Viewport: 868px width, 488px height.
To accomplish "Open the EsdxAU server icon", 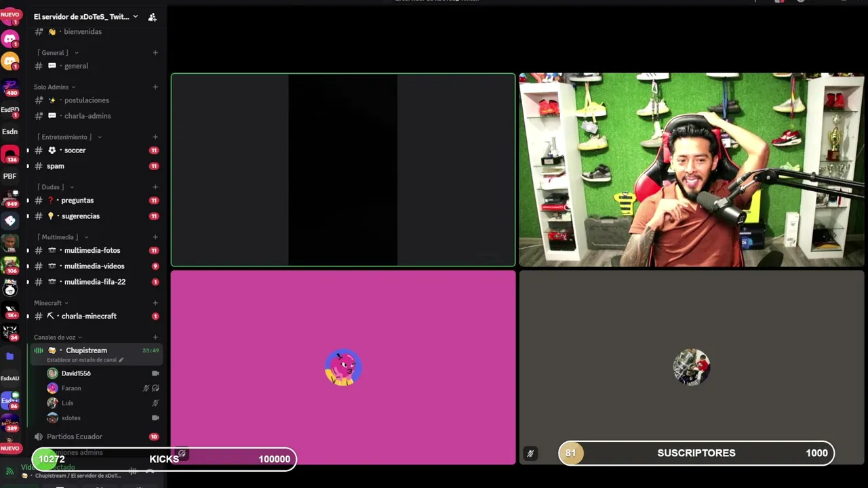I will click(10, 378).
